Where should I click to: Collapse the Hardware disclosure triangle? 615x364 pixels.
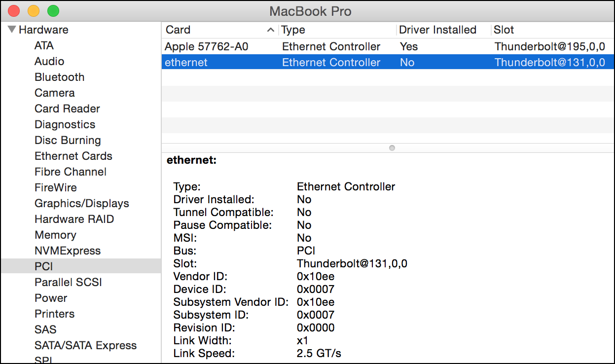tap(12, 30)
